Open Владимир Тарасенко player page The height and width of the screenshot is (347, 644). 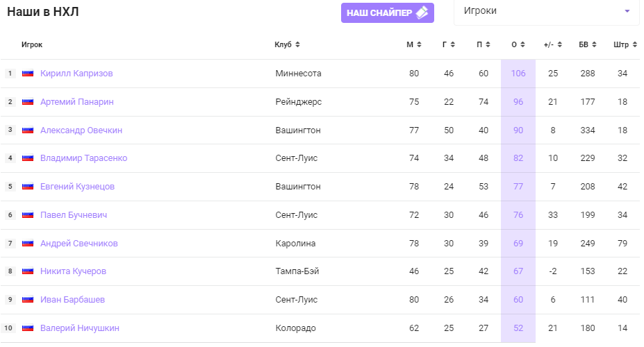[x=83, y=158]
